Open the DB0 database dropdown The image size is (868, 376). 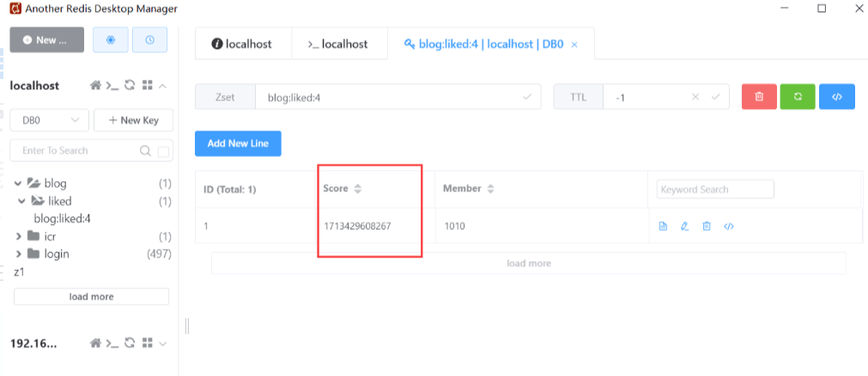click(49, 120)
